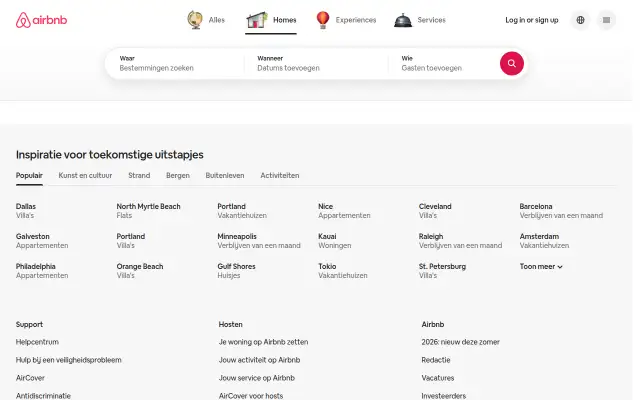
Task: Select the Homes tab
Action: pyautogui.click(x=271, y=20)
